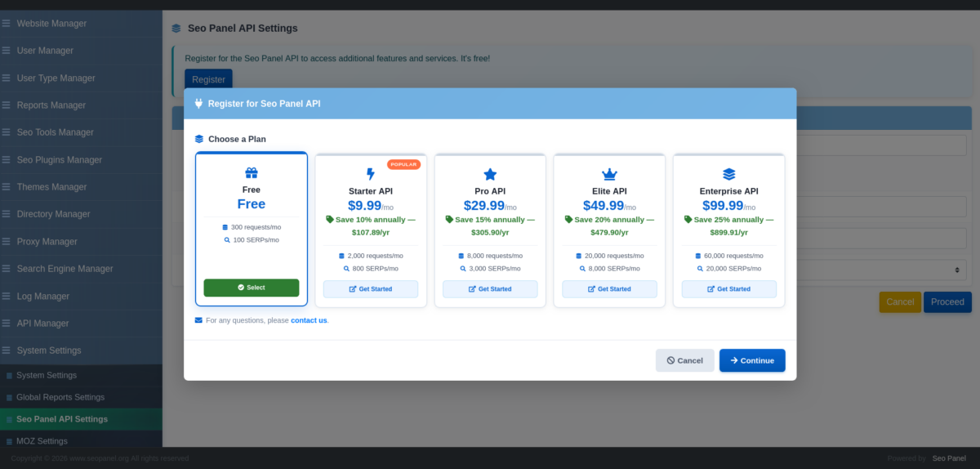Image resolution: width=980 pixels, height=469 pixels.
Task: Click the green tag icon on Elite API
Action: 568,220
